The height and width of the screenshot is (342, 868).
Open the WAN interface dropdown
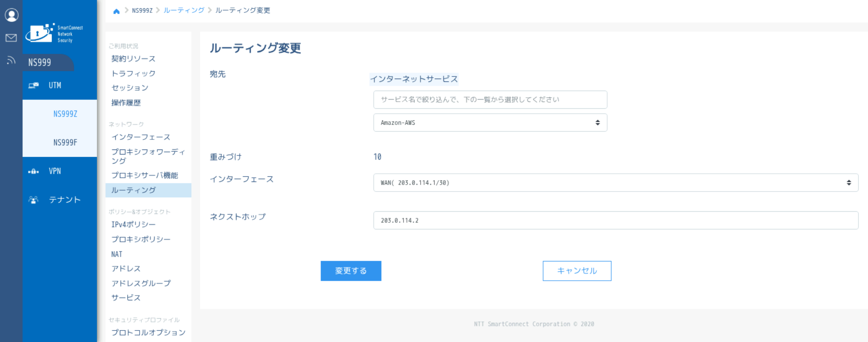pyautogui.click(x=615, y=182)
